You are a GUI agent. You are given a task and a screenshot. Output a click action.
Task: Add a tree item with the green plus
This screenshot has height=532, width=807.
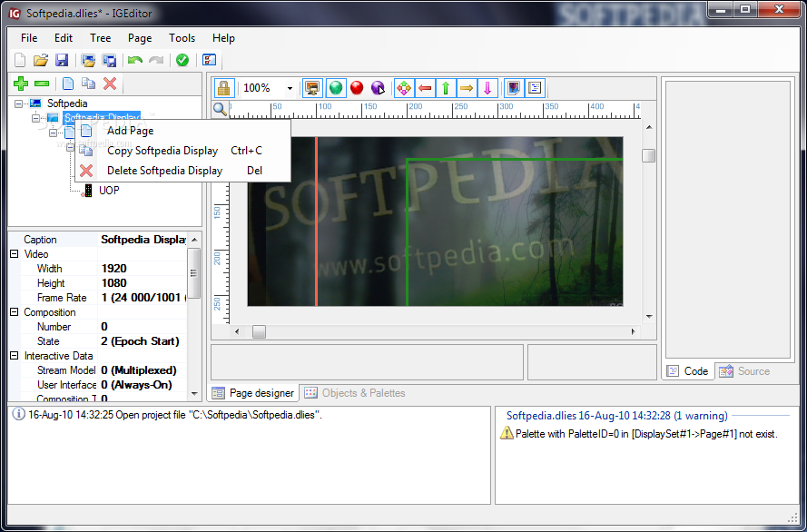coord(21,84)
